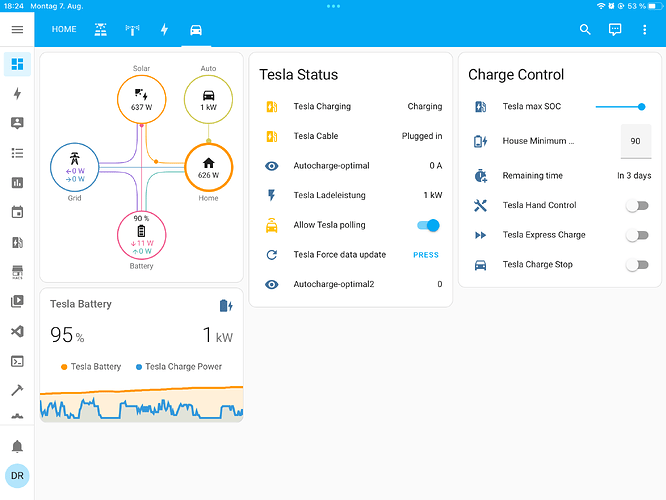Open HACS store icon in sidebar
Screen dimensions: 666x500
click(x=17, y=272)
